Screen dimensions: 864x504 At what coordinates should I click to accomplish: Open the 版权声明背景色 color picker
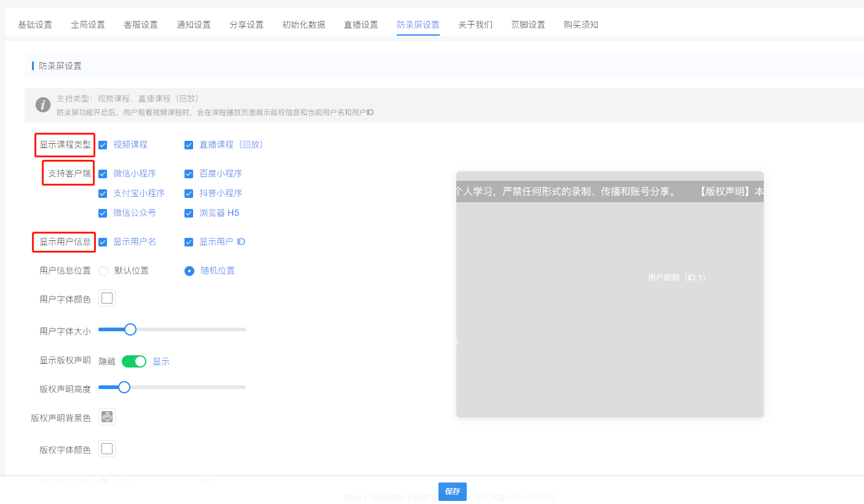coord(107,417)
